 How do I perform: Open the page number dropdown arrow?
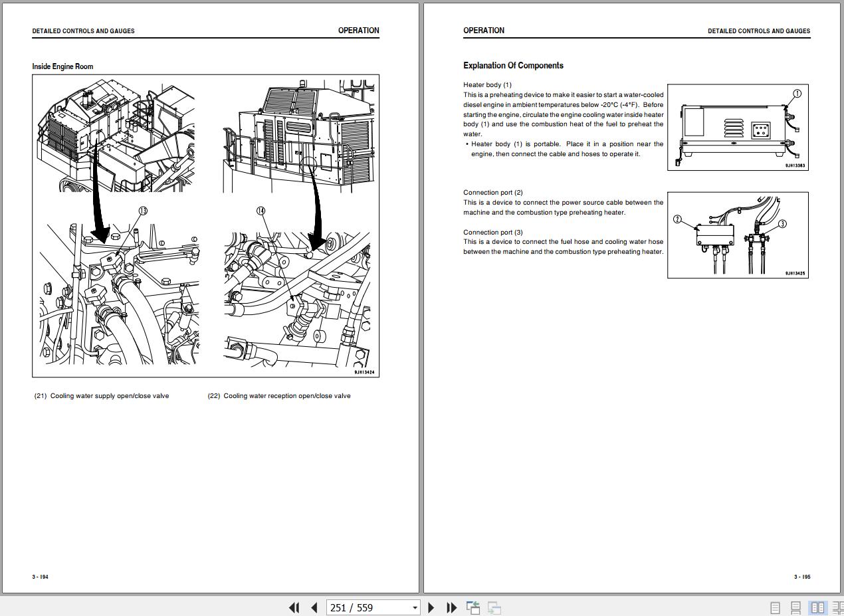tap(415, 607)
